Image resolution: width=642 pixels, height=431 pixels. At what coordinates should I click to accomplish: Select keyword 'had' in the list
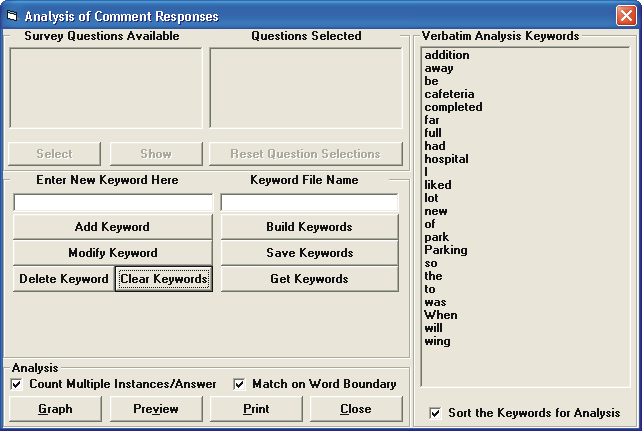pos(435,146)
